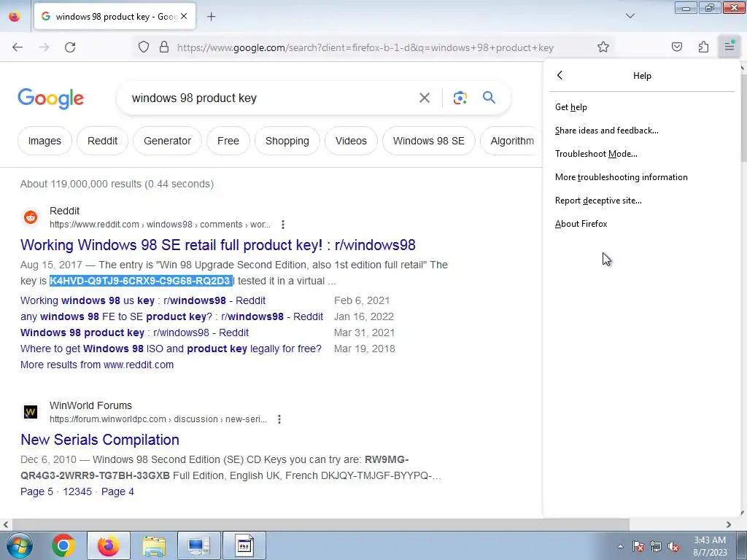The image size is (747, 560).
Task: Open the 12345 sublink
Action: 77,492
